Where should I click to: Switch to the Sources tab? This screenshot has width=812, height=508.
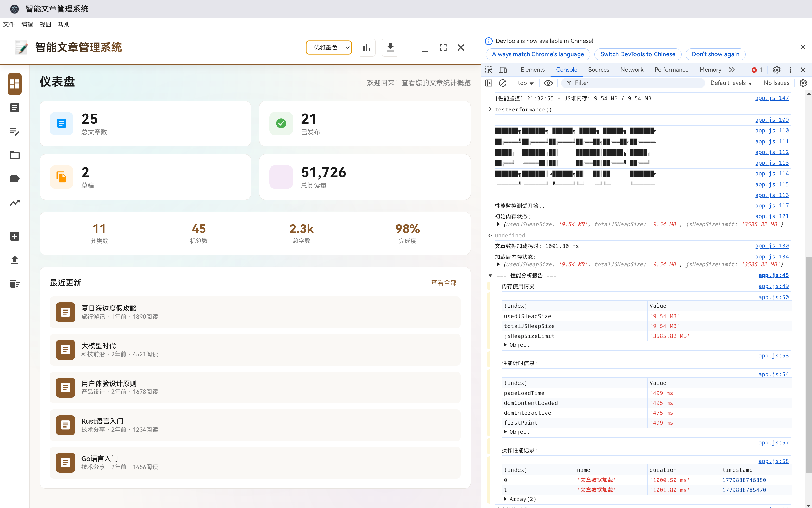[599, 70]
